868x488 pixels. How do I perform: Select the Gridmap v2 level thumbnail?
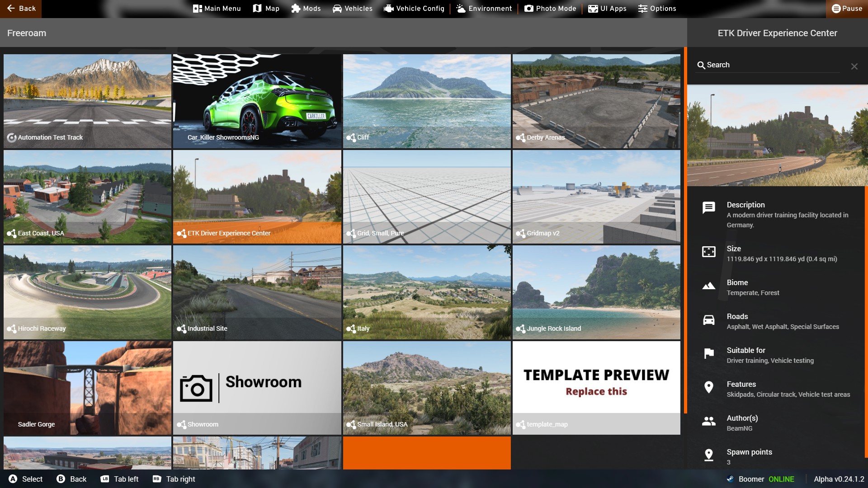596,197
